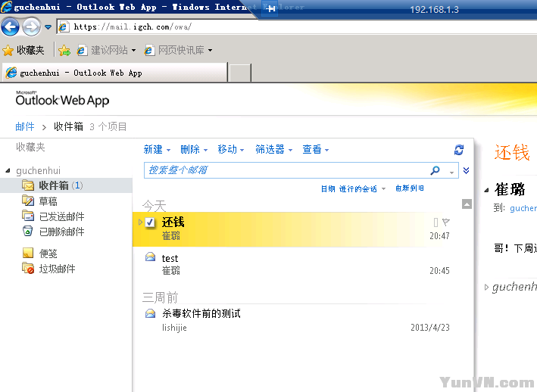
Task: Click the search entire mailbox field
Action: pos(286,170)
